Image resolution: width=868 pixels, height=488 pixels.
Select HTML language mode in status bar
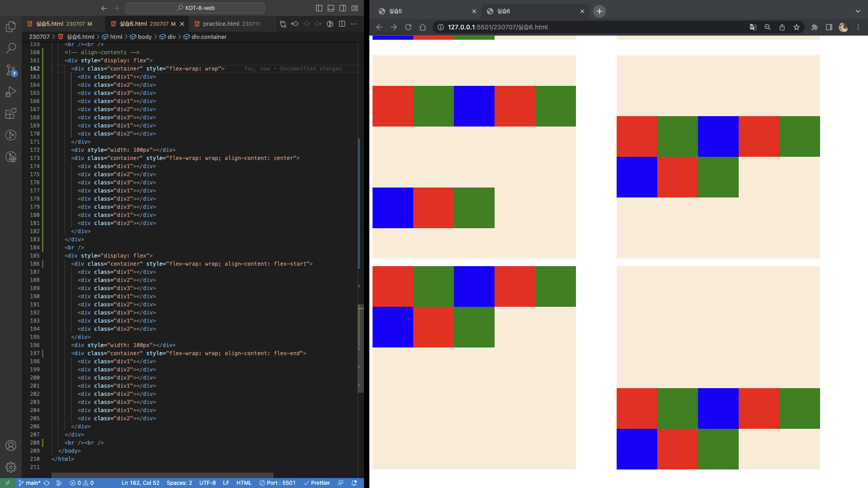244,483
